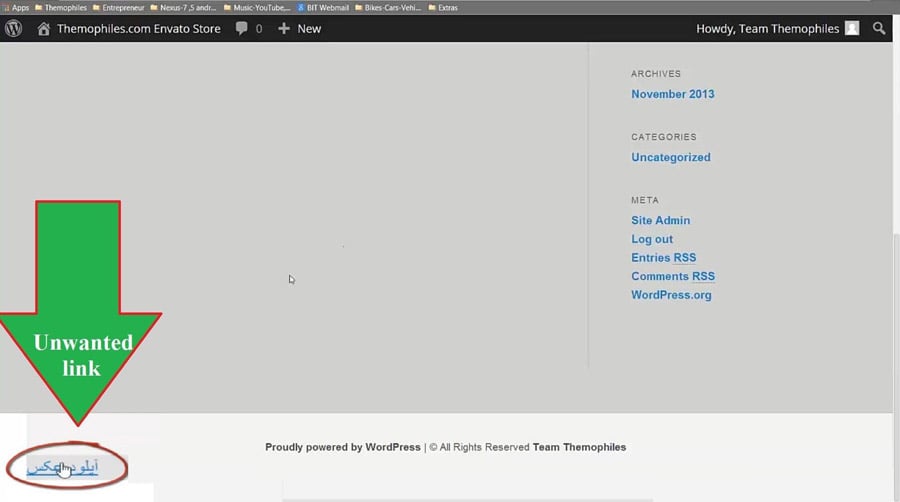Open the Entries RSS feed link

(x=663, y=258)
